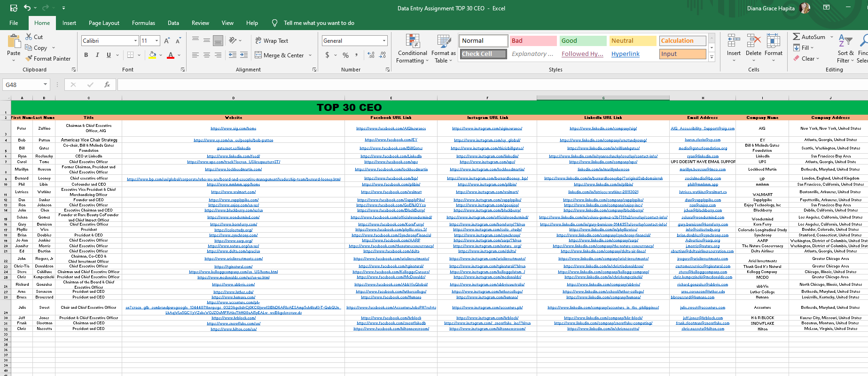Click the Increase Decimal icon

pos(371,55)
